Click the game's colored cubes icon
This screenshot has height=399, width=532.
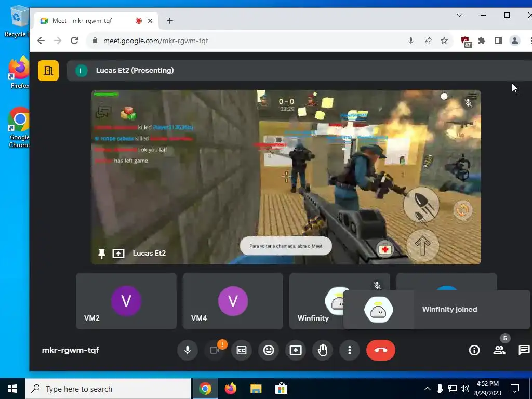coord(128,113)
